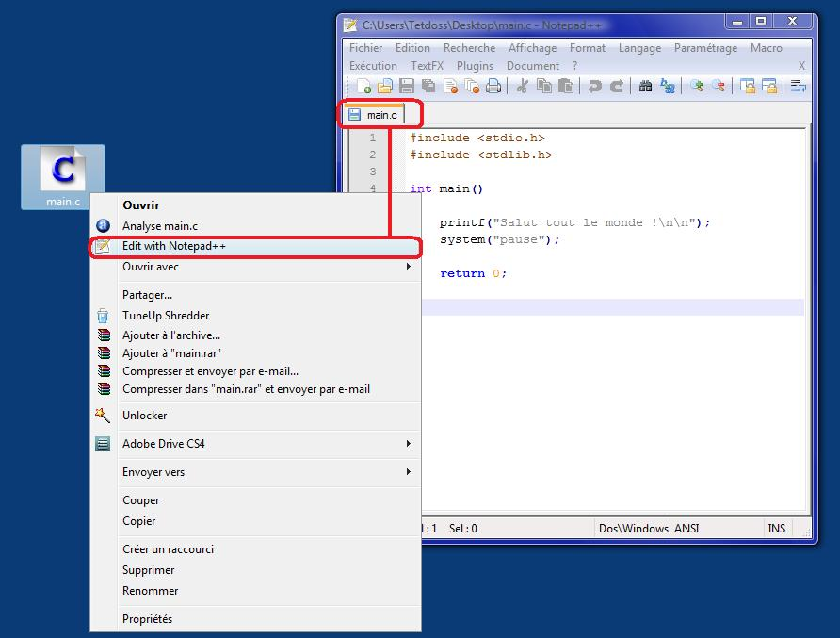Open the Fichier menu

(366, 48)
